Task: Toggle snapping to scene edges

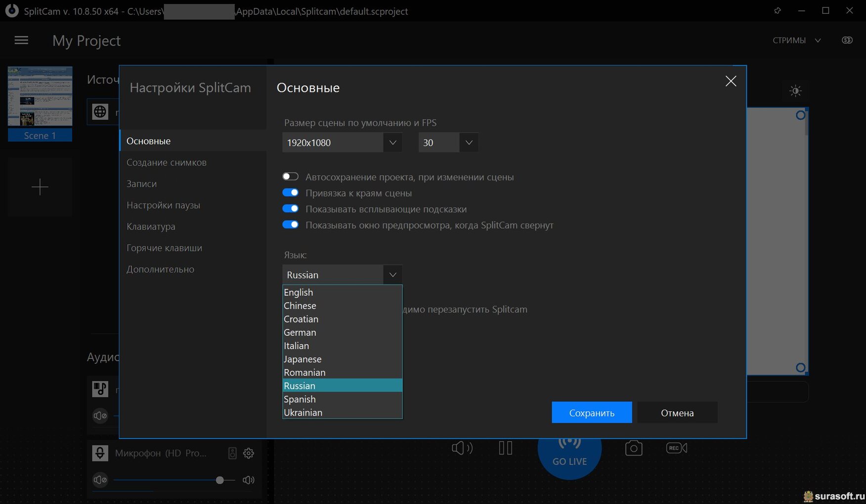Action: point(291,192)
